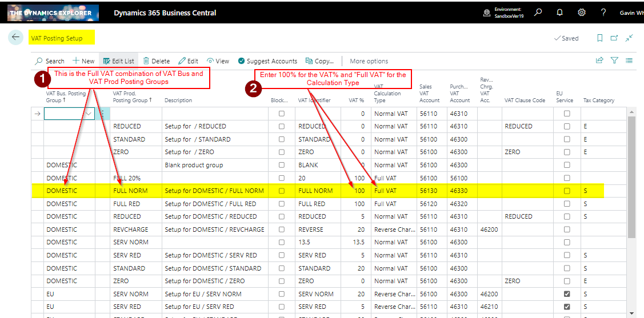Open the help question mark

[603, 13]
